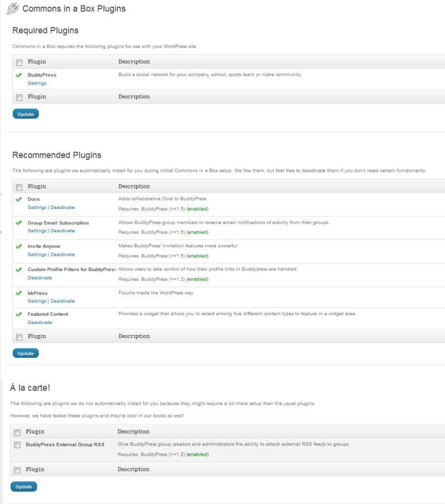445x504 pixels.
Task: Click the Invite Anyone plugin name
Action: point(44,246)
